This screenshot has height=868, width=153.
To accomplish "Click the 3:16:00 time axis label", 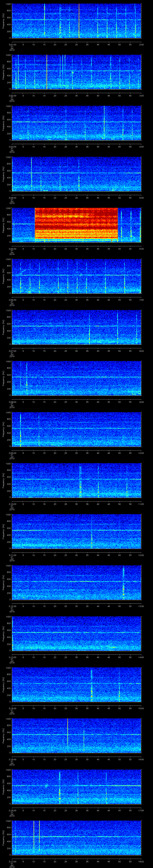I will coord(12,811).
